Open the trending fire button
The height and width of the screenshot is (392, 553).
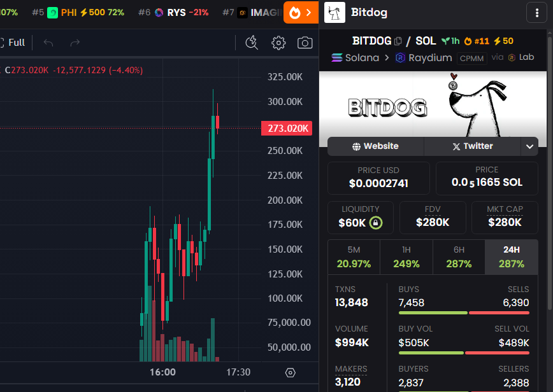(x=301, y=13)
